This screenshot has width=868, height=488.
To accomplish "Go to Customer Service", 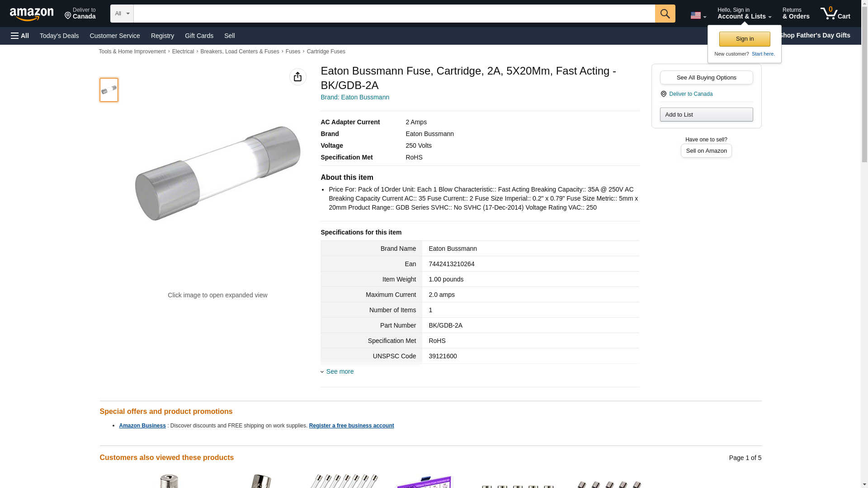I will [x=115, y=36].
